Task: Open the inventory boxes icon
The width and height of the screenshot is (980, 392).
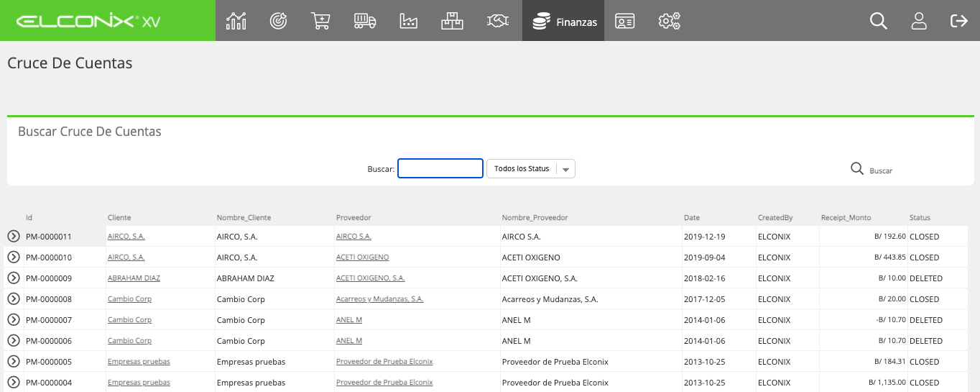Action: [452, 21]
